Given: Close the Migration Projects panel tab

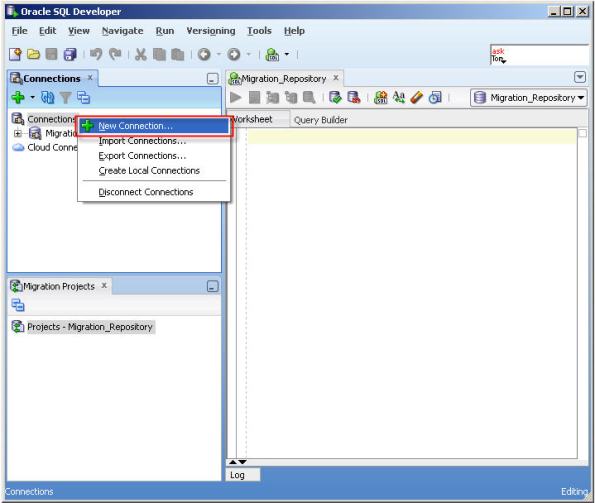Looking at the screenshot, I should 104,285.
